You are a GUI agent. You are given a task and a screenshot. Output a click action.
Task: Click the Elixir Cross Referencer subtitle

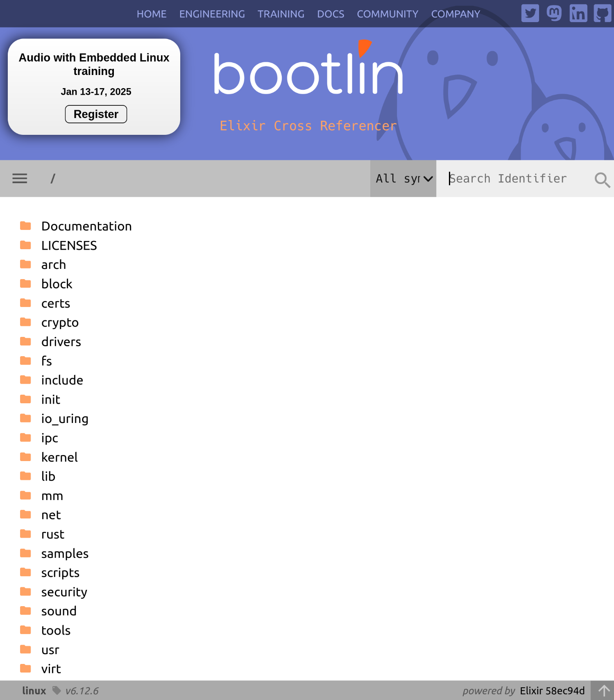pos(308,126)
